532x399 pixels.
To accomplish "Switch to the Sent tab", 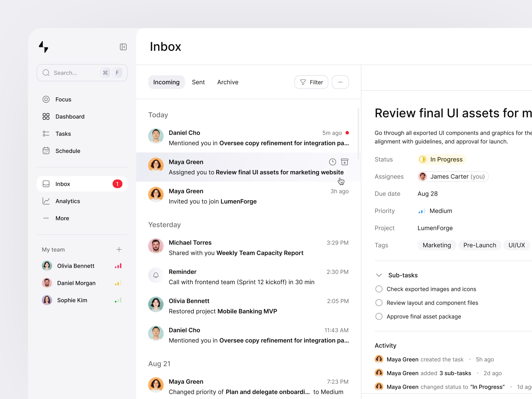I will 198,82.
